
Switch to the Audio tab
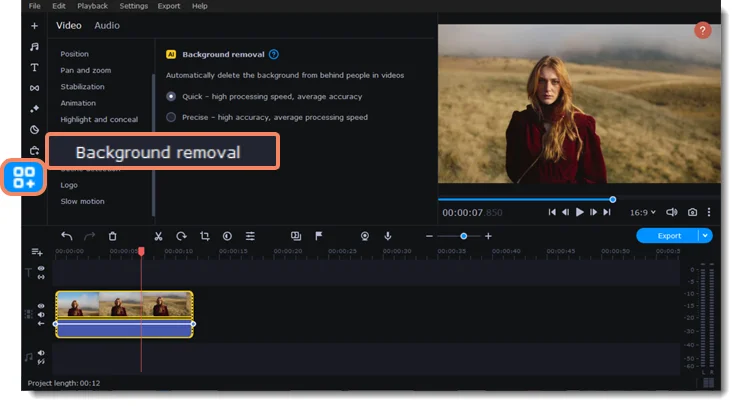point(107,25)
